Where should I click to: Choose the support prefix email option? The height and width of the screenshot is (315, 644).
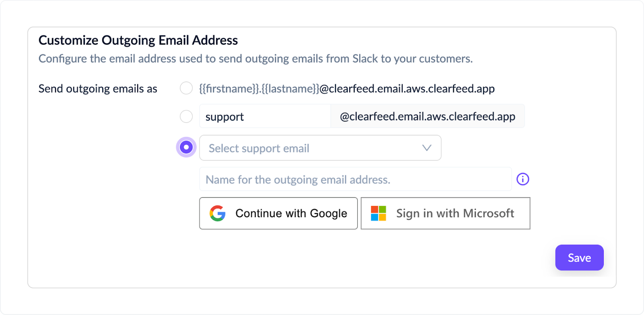(x=186, y=116)
